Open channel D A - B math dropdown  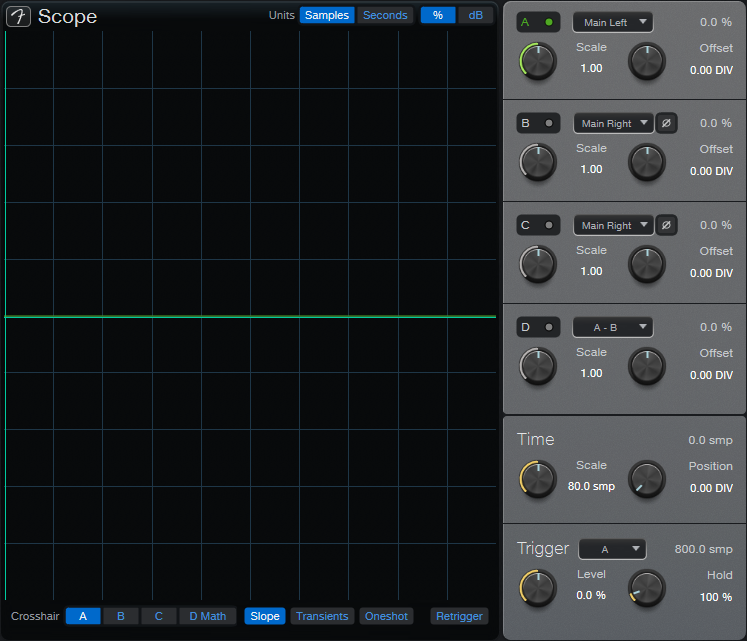[x=612, y=327]
